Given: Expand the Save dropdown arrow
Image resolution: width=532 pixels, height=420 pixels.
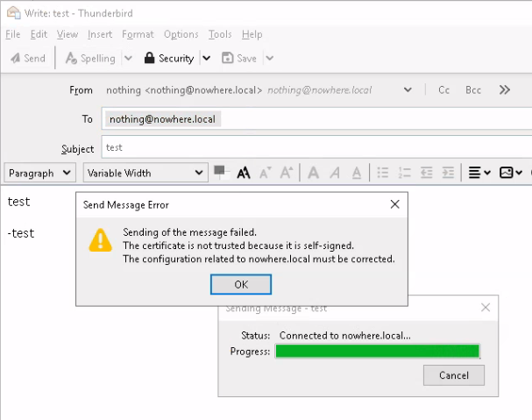Looking at the screenshot, I should [x=270, y=59].
